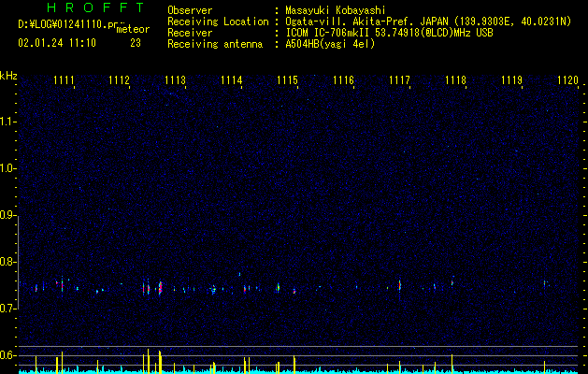Click the meteor echo beneath the 1117 label
Screen dimensions: 588x374
click(x=400, y=286)
